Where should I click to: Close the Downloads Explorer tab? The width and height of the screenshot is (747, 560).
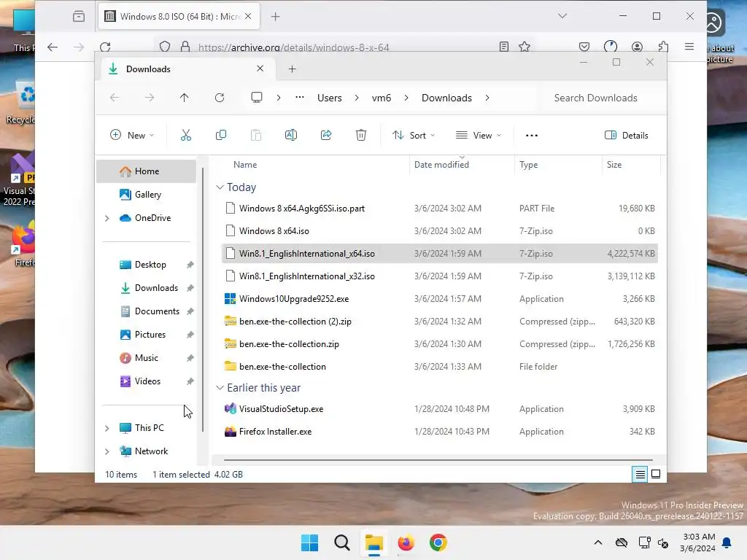(260, 69)
